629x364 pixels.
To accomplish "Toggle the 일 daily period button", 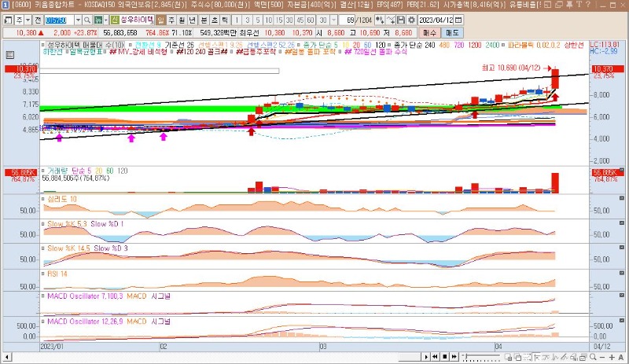I will click(161, 19).
